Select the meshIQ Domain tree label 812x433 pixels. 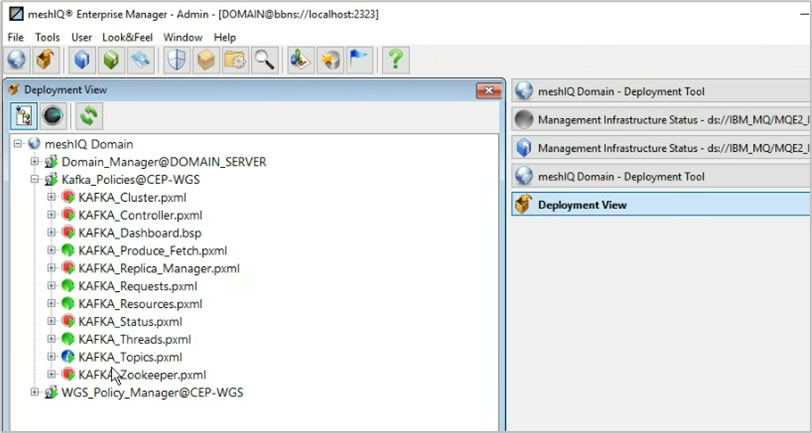89,144
